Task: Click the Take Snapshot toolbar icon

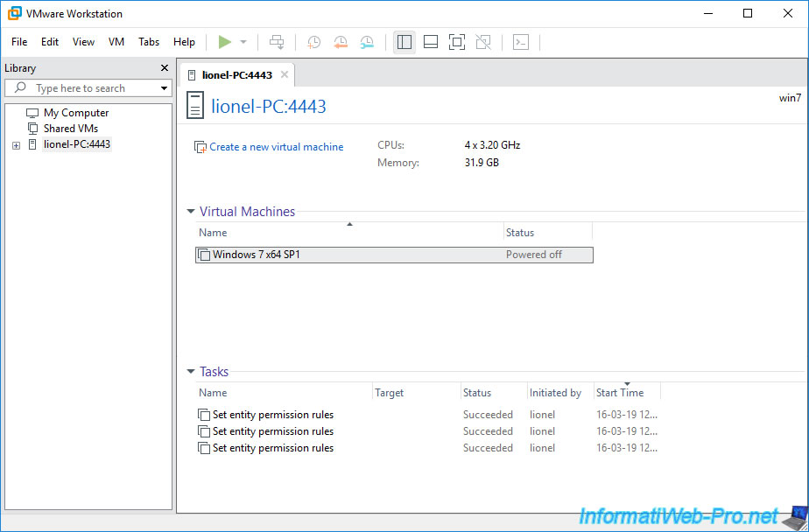Action: 313,42
